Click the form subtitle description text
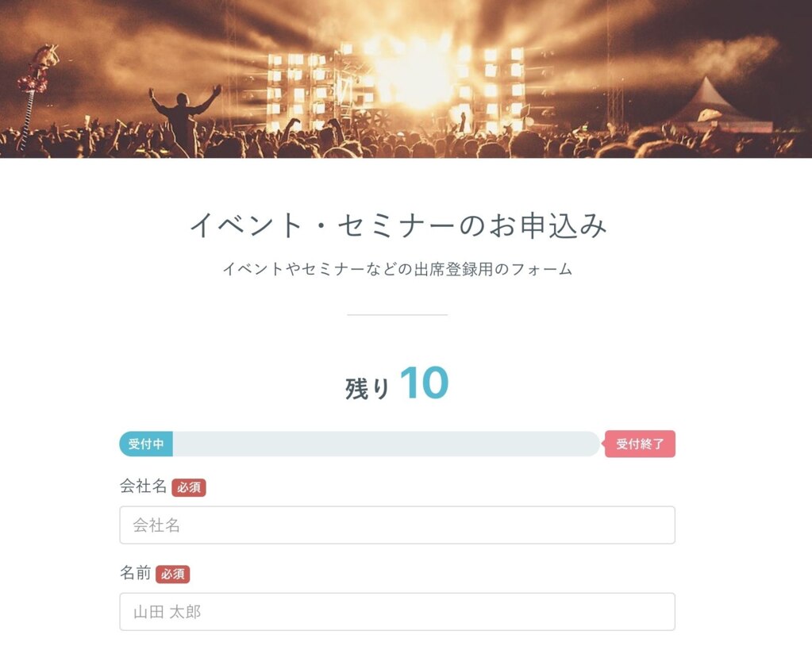Screen dimensions: 812x650 click(x=397, y=269)
